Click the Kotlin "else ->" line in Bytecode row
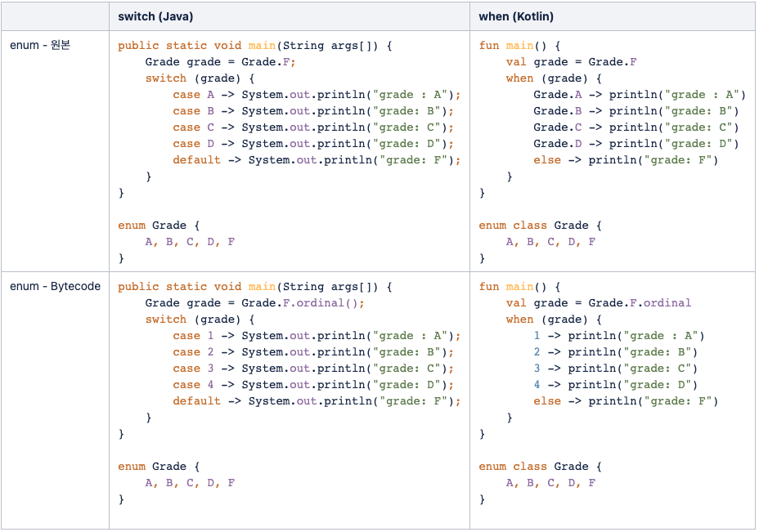Image resolution: width=759 pixels, height=532 pixels. [x=626, y=401]
